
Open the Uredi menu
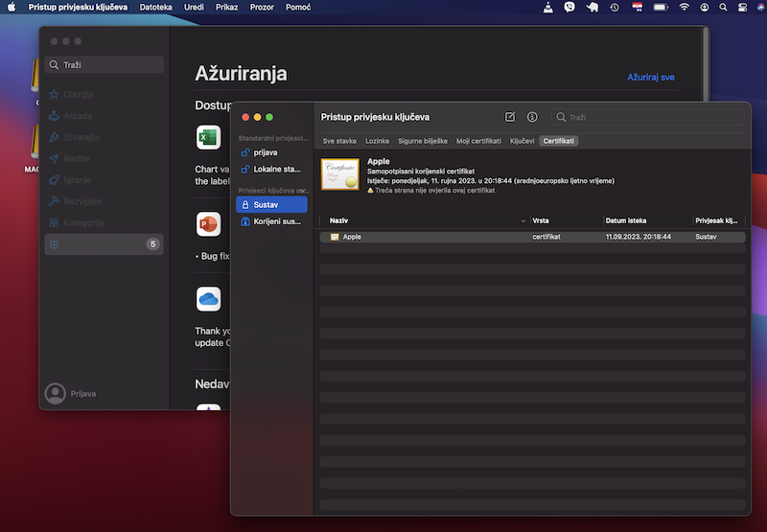tap(194, 7)
